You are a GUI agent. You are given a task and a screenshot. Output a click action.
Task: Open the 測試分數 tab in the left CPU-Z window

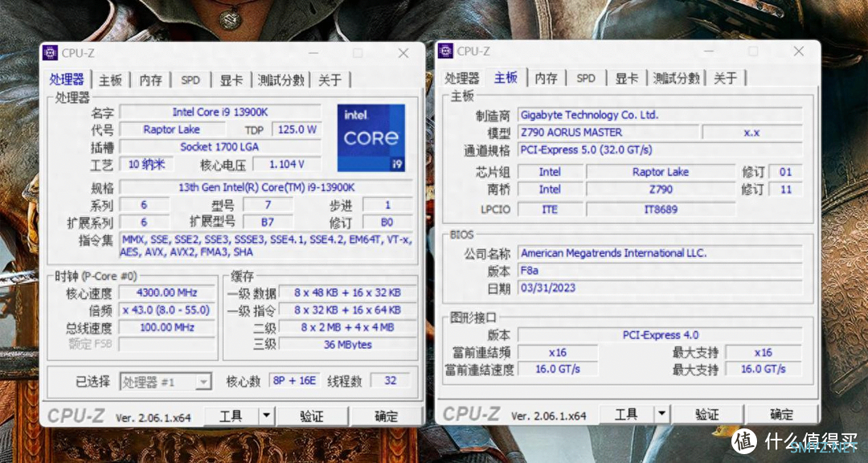point(281,80)
